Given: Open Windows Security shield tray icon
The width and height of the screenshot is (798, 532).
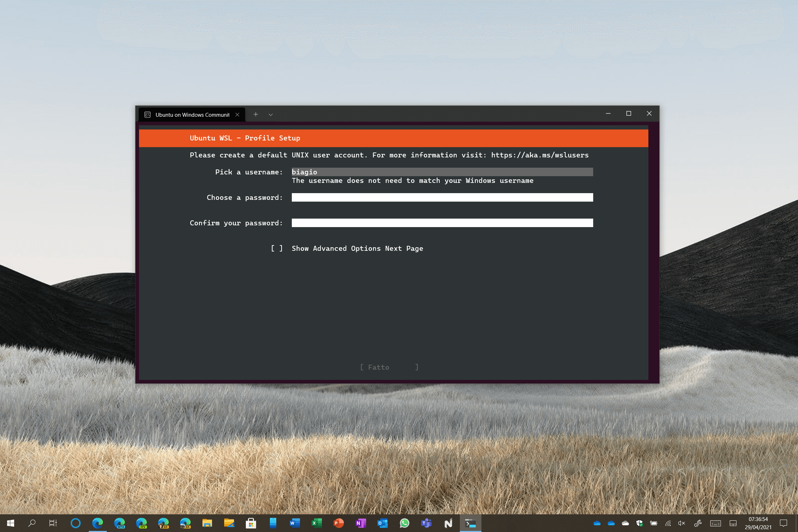Looking at the screenshot, I should [640, 523].
